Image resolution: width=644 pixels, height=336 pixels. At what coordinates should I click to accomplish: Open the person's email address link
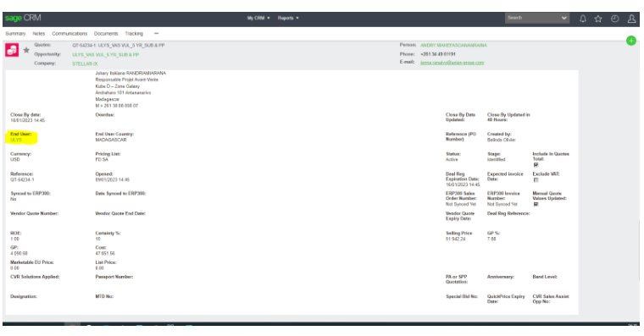[x=452, y=63]
